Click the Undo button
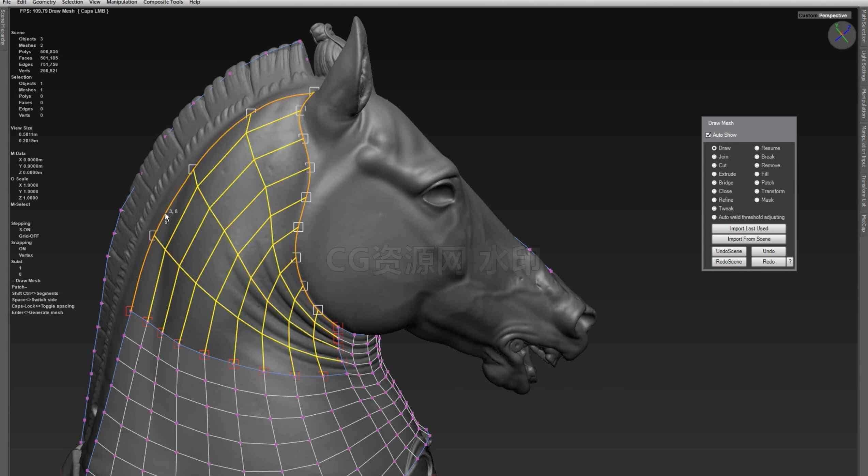868x476 pixels. pyautogui.click(x=768, y=251)
